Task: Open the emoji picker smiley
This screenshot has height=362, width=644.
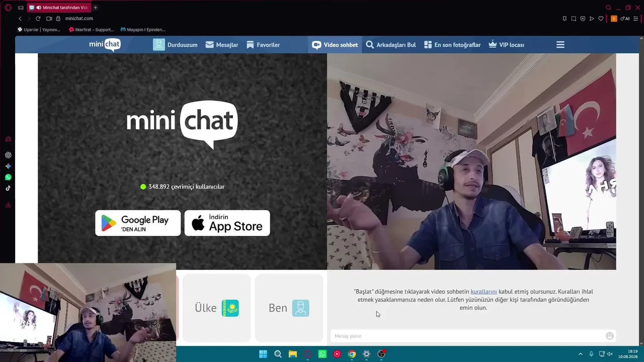Action: click(x=610, y=336)
